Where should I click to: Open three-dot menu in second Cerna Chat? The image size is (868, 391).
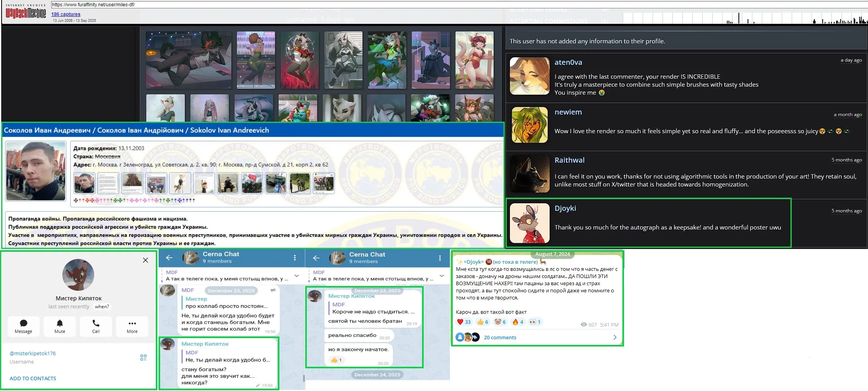pyautogui.click(x=440, y=258)
